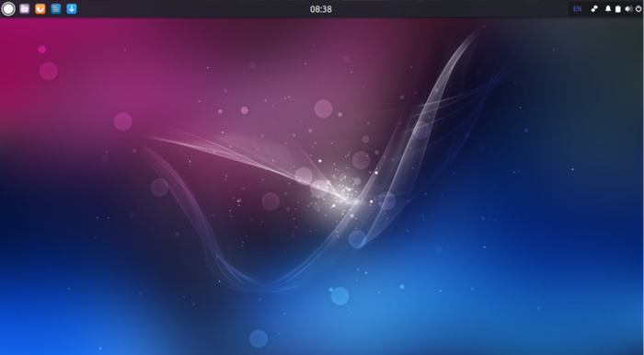This screenshot has height=355, width=644.
Task: Open the blue download arrow app icon
Action: click(72, 8)
